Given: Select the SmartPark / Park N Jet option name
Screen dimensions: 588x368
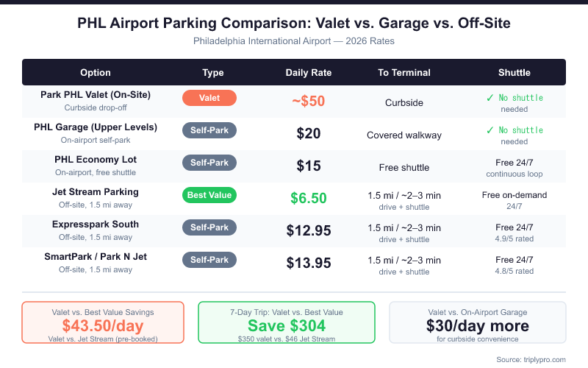Looking at the screenshot, I should [x=96, y=257].
